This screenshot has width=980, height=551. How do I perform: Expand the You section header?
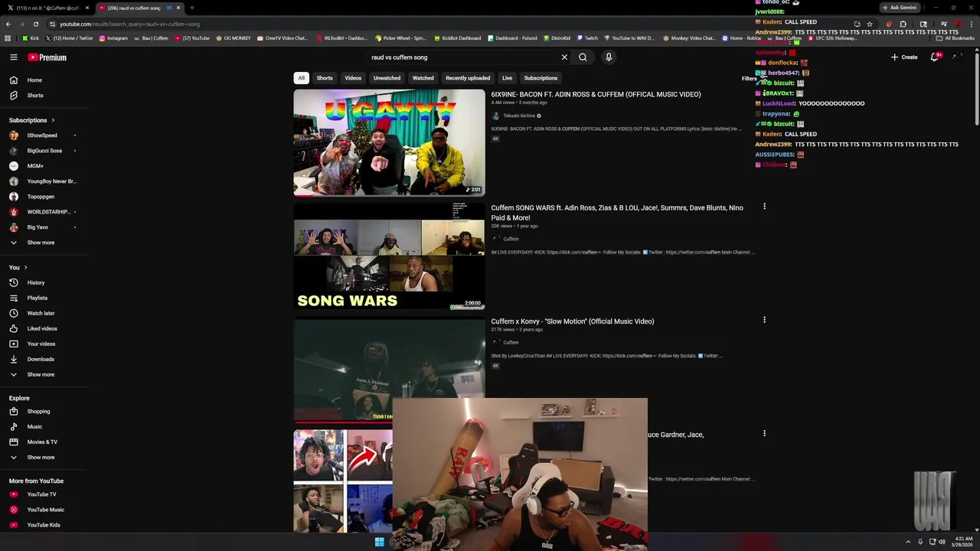tap(18, 268)
